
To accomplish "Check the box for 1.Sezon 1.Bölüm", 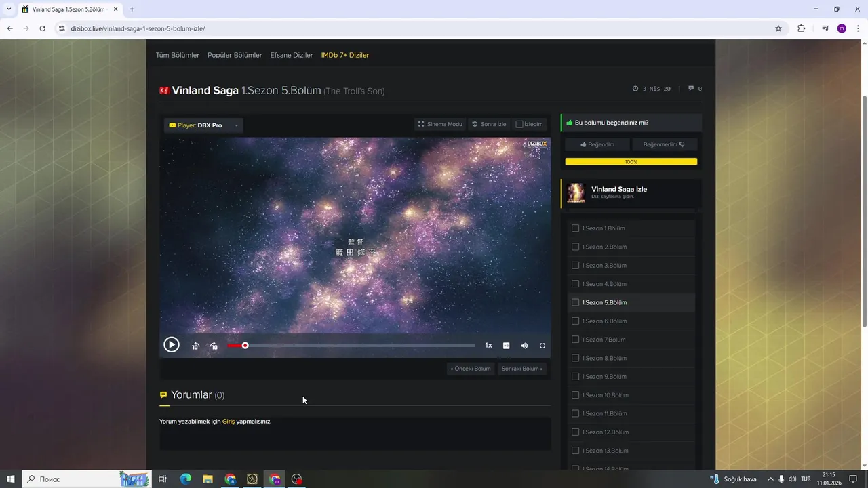I will click(576, 228).
